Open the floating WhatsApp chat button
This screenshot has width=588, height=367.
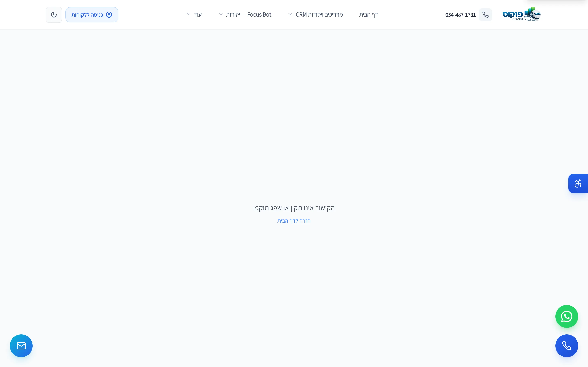point(566,316)
